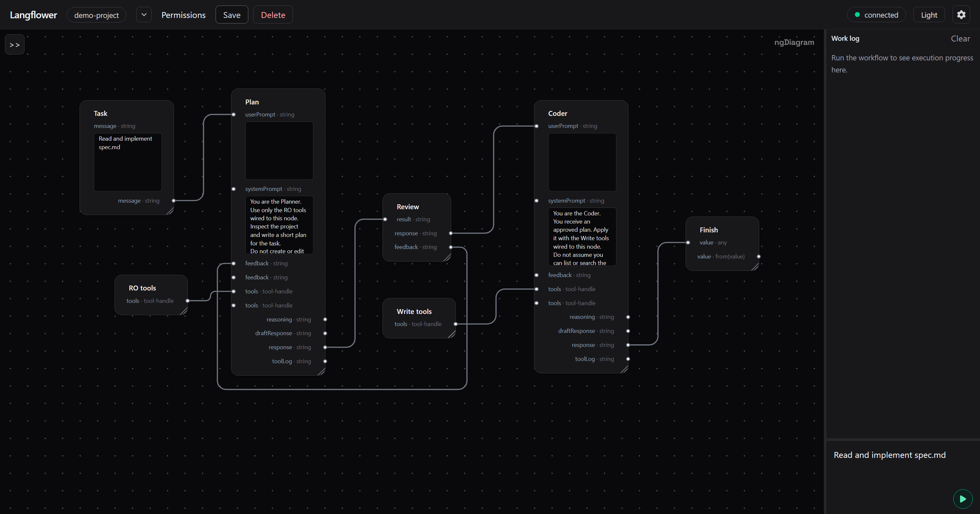The height and width of the screenshot is (514, 980).
Task: Focus the Coder node userPrompt text area
Action: [x=582, y=162]
